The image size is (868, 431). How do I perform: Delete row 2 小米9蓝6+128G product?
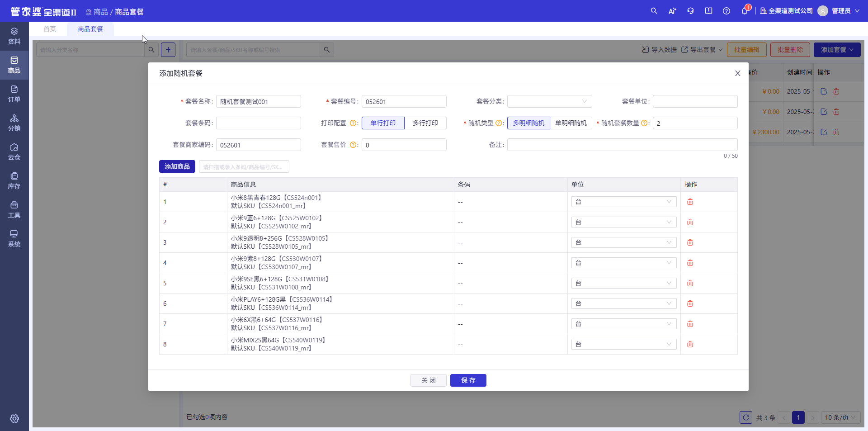tap(690, 222)
